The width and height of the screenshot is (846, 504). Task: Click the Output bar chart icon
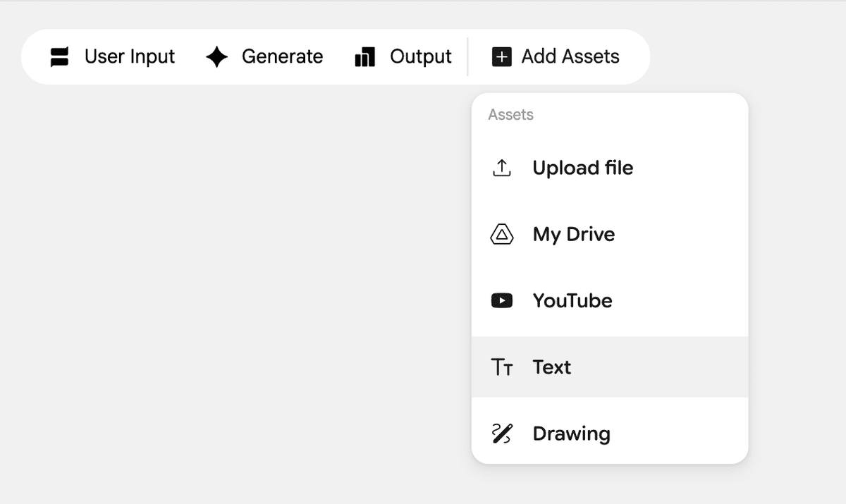(x=364, y=56)
